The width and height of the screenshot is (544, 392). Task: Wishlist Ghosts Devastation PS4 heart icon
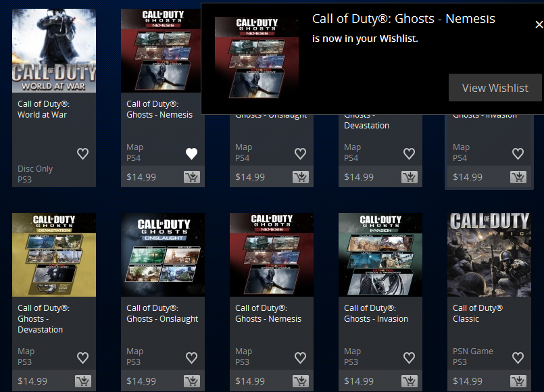409,153
